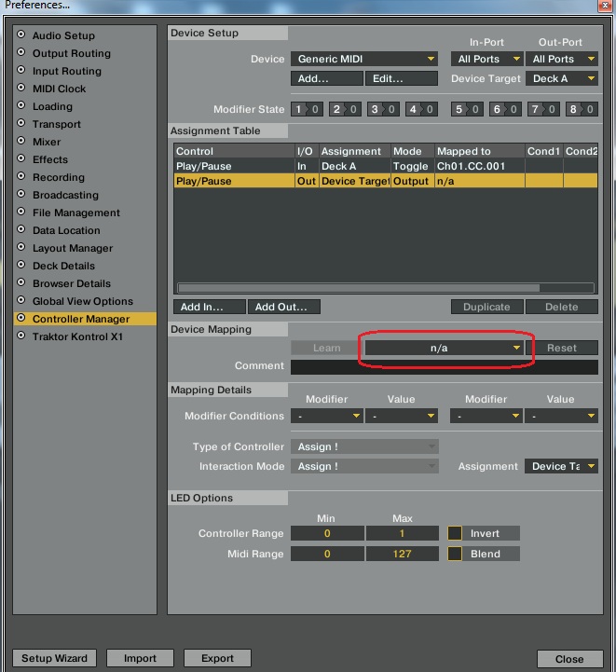Select the Play/Pause In assignment row
Screen dimensions: 616x672
[386, 166]
